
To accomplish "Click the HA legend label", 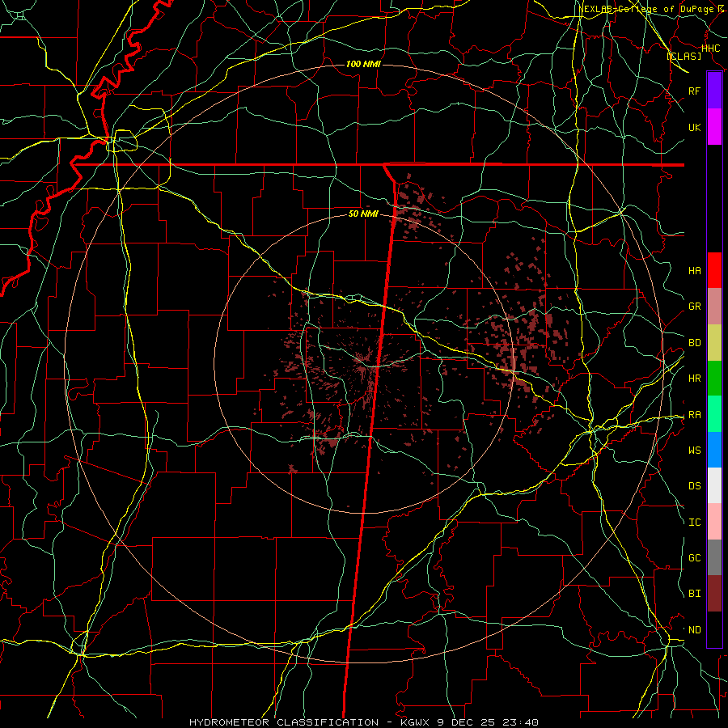I will tap(694, 270).
